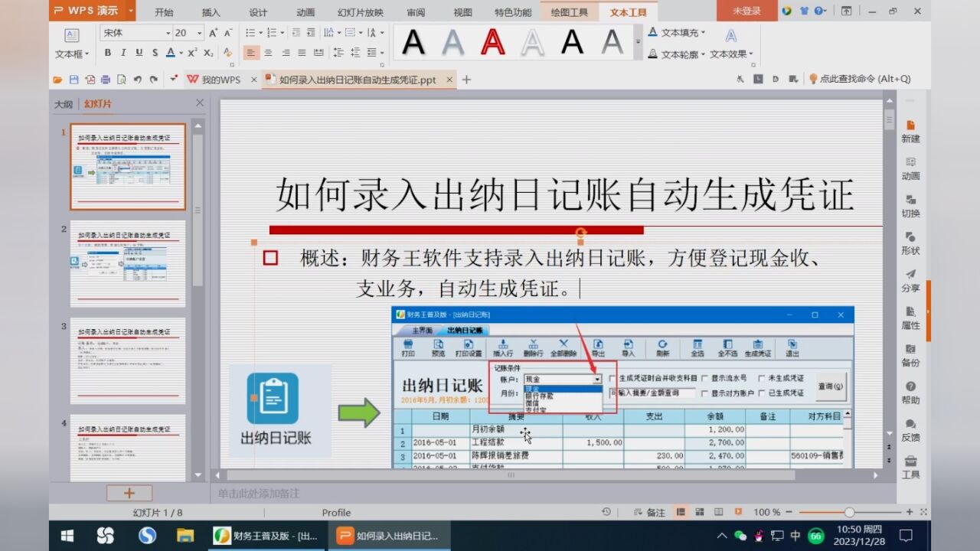Switch to reading view in status bar
Viewport: 980px width, 551px height.
[x=718, y=512]
